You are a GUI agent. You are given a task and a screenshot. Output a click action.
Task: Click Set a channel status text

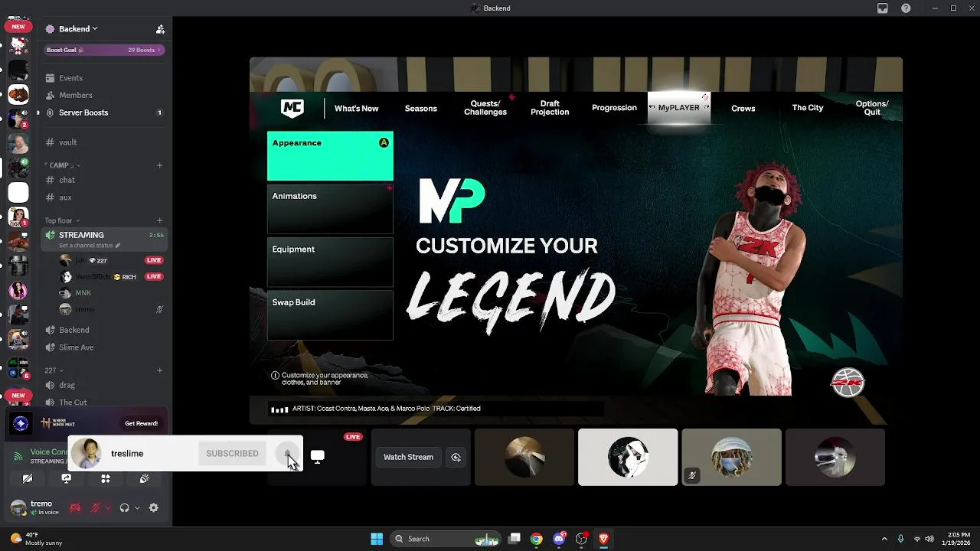86,246
